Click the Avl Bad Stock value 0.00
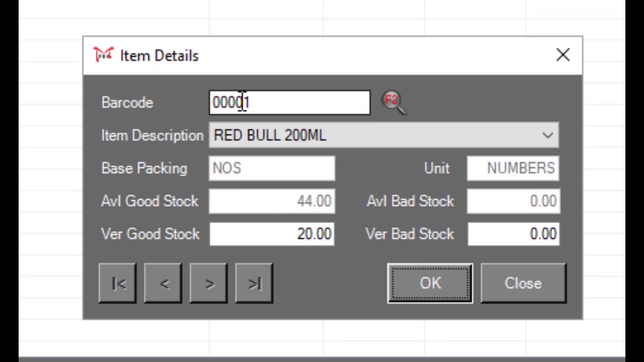The width and height of the screenshot is (644, 362). click(x=513, y=201)
